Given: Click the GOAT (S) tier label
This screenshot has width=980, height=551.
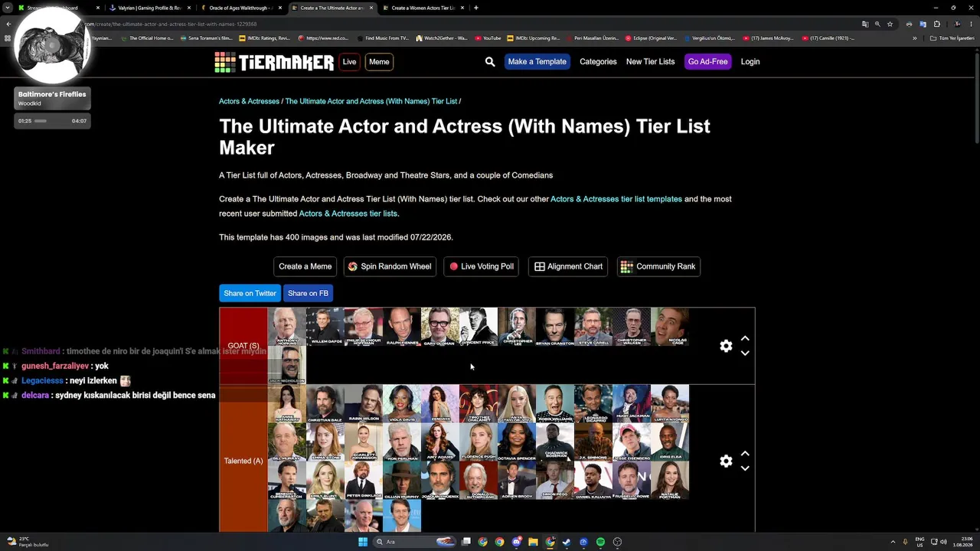Looking at the screenshot, I should pos(243,346).
